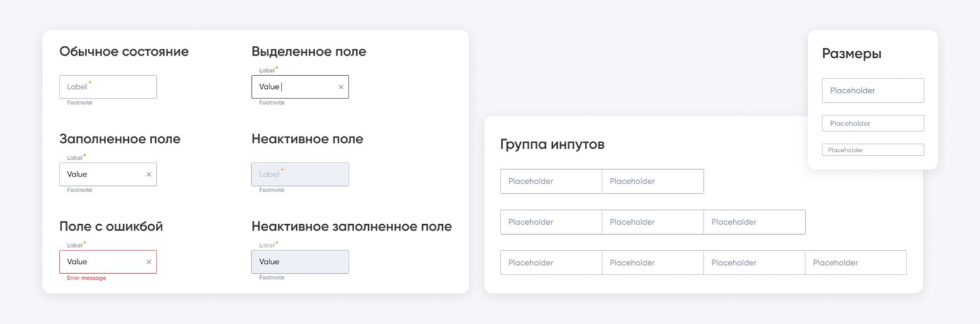Click the middle input of three-field group

tap(653, 222)
